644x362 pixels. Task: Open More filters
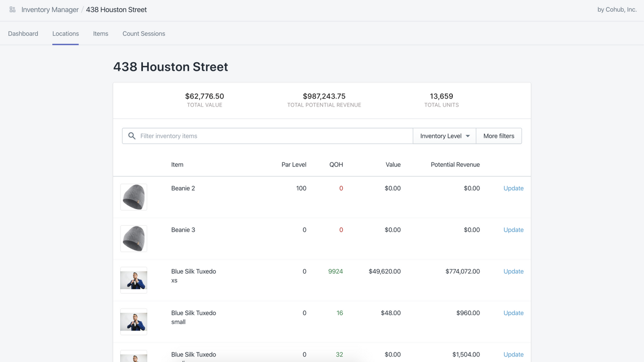[499, 136]
